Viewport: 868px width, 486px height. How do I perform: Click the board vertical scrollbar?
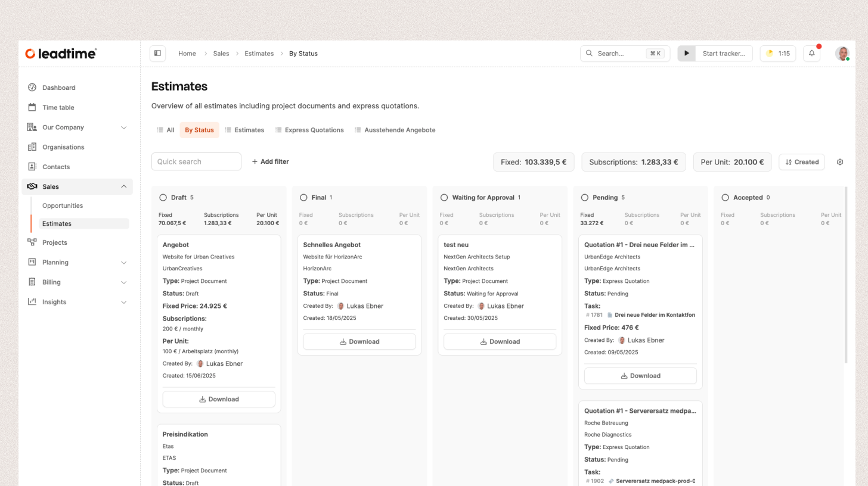click(845, 275)
